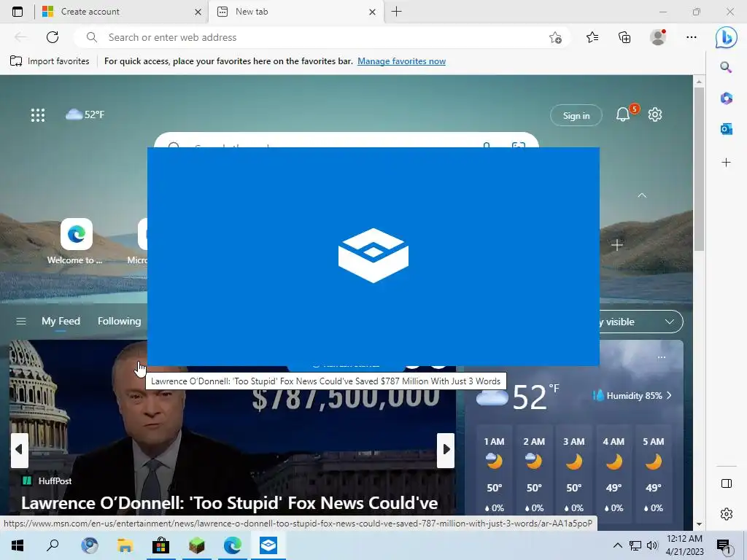Open File Explorer from taskbar
Screen dimensions: 747x560
click(125, 545)
